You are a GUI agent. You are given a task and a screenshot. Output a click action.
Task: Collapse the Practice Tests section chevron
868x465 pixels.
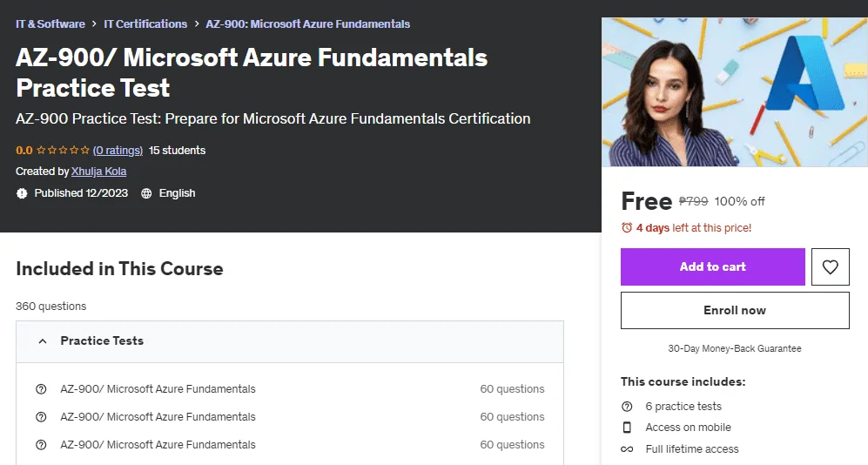point(43,341)
